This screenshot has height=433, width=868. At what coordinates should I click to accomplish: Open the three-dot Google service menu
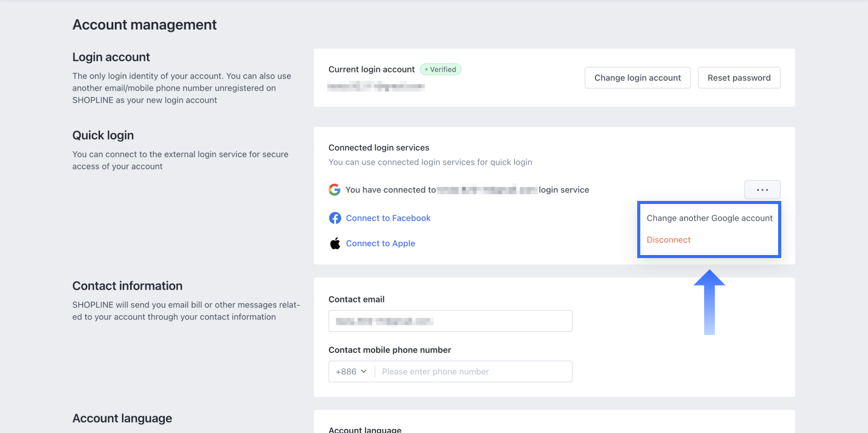(x=762, y=190)
